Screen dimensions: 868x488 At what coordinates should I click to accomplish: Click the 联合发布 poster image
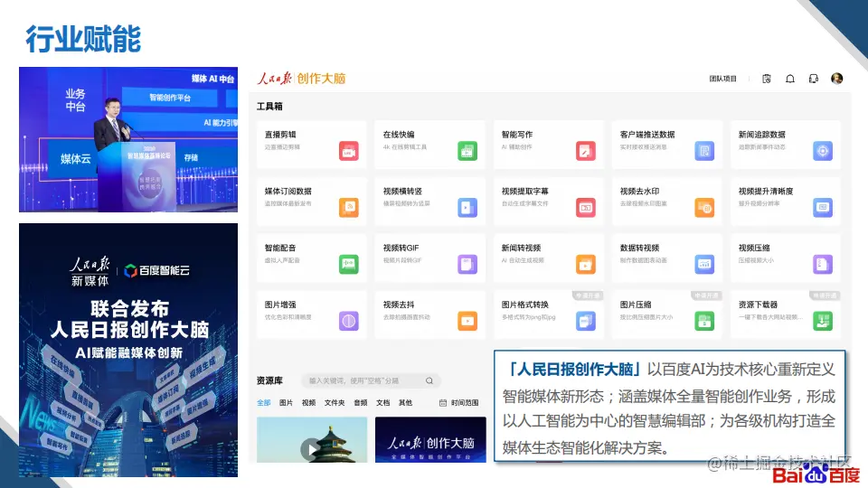128,351
